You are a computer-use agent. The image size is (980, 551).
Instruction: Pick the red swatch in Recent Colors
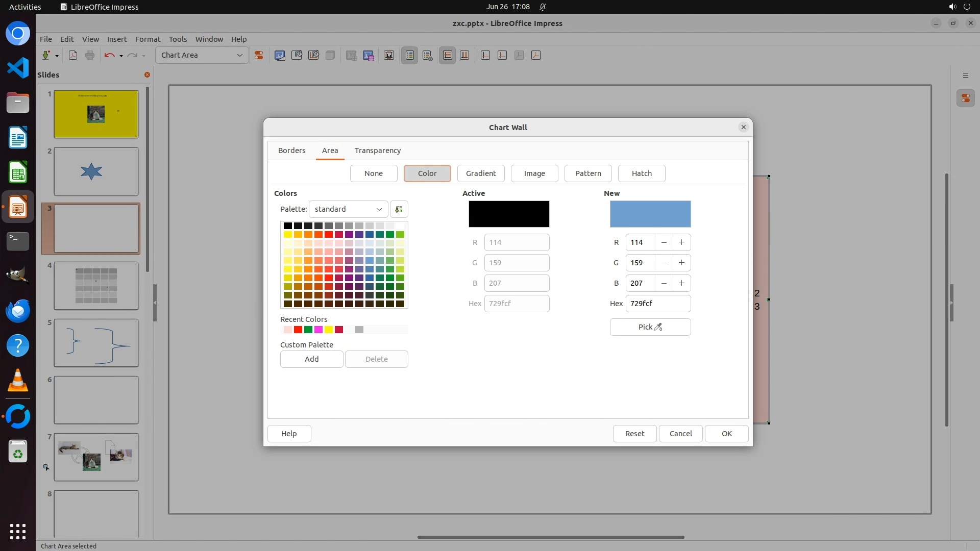298,330
